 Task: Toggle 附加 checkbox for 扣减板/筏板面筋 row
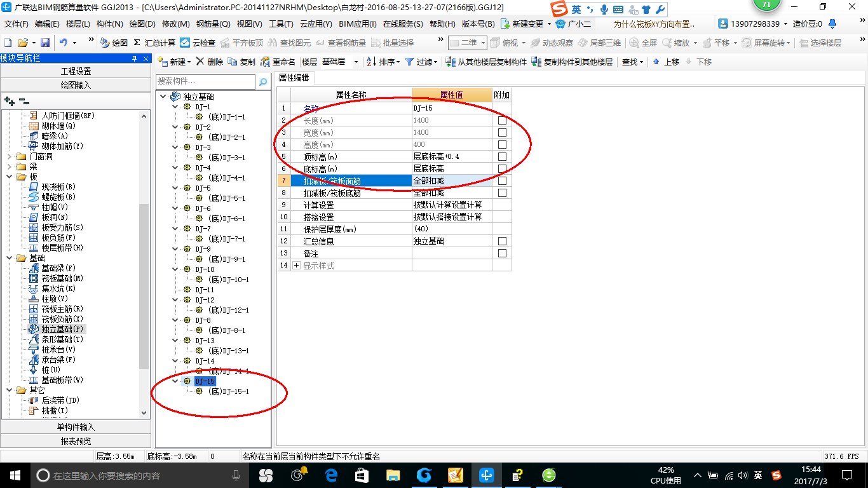coord(502,180)
